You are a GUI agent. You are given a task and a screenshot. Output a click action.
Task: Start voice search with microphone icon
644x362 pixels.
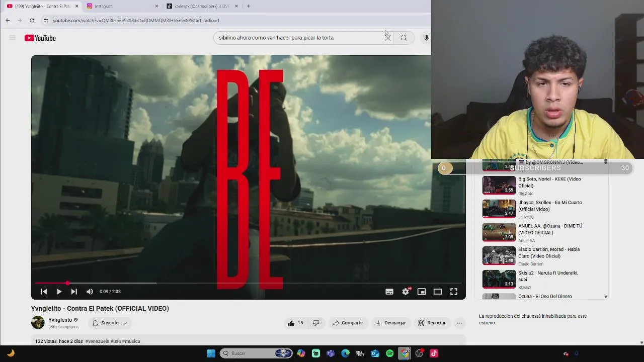point(427,38)
